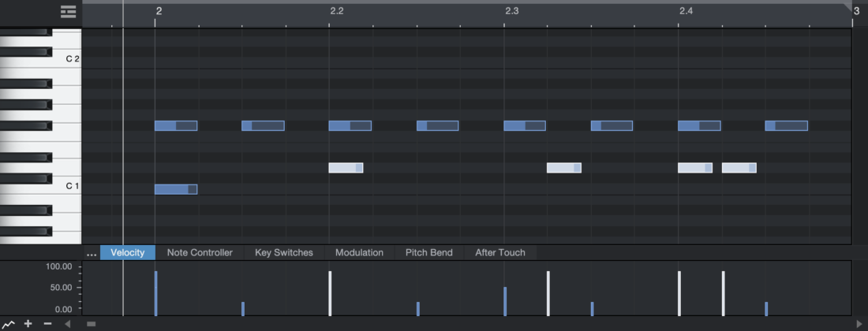This screenshot has width=868, height=331.
Task: Click the last white selected note after 2.4
Action: [739, 167]
